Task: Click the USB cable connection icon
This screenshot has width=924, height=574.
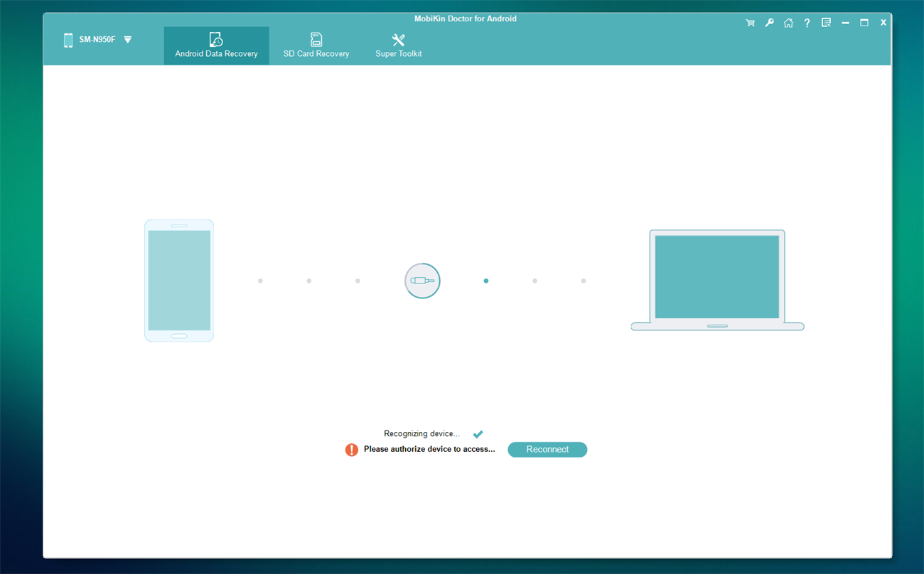Action: [x=422, y=281]
